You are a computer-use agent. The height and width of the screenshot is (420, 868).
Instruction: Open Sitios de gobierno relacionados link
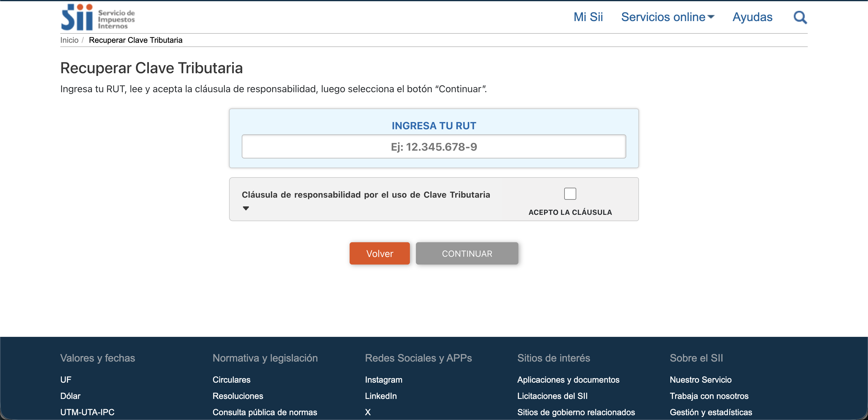(x=576, y=412)
